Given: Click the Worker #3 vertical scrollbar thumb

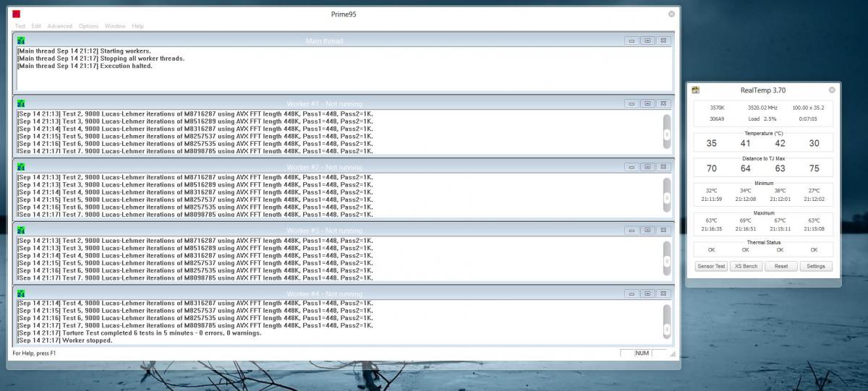Looking at the screenshot, I should [x=667, y=261].
